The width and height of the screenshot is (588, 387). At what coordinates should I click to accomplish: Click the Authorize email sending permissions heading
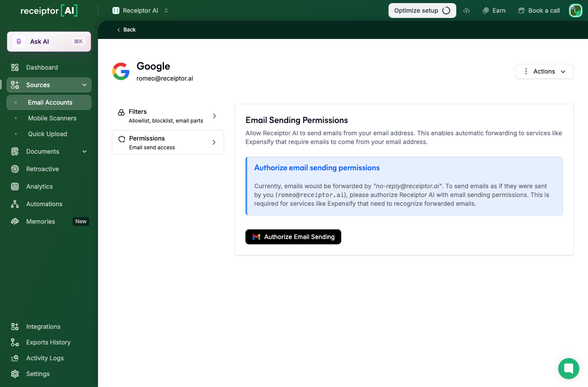pyautogui.click(x=317, y=168)
